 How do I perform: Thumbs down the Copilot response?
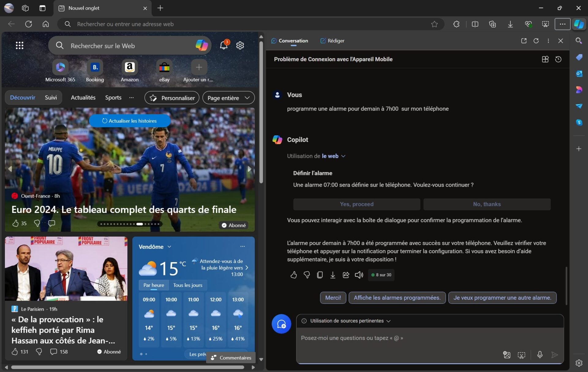click(x=307, y=275)
